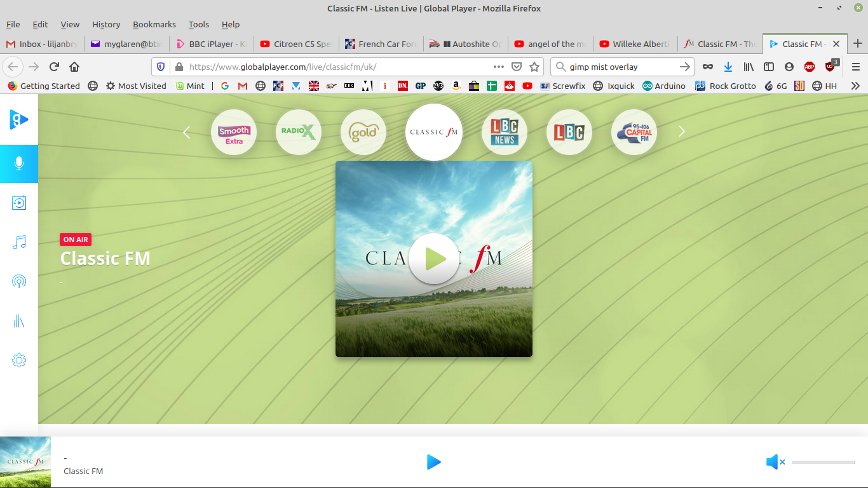The height and width of the screenshot is (488, 868).
Task: Show previous stations with the left chevron
Action: pos(186,132)
